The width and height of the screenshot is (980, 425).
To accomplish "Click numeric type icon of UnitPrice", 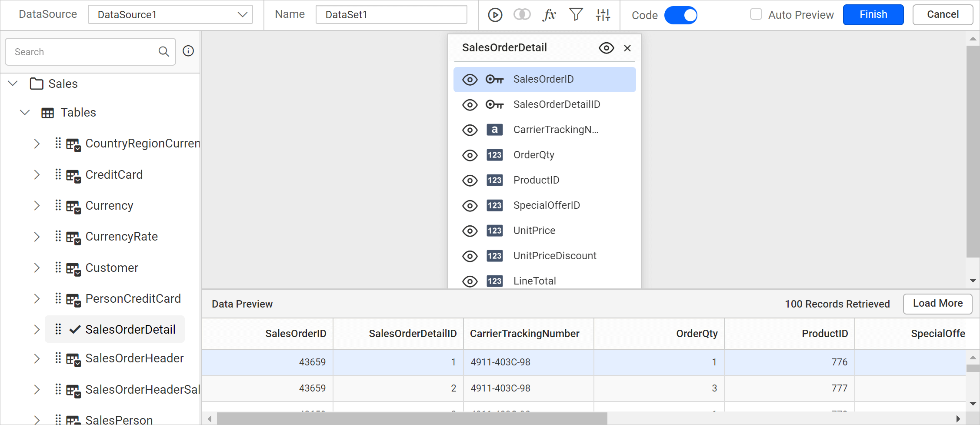I will 495,231.
